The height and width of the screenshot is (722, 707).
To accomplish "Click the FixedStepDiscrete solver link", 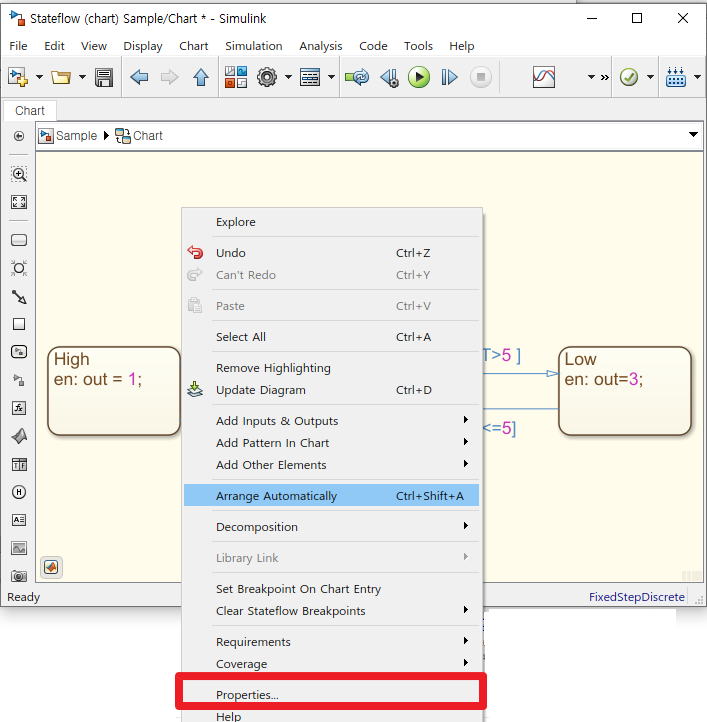I will (637, 597).
